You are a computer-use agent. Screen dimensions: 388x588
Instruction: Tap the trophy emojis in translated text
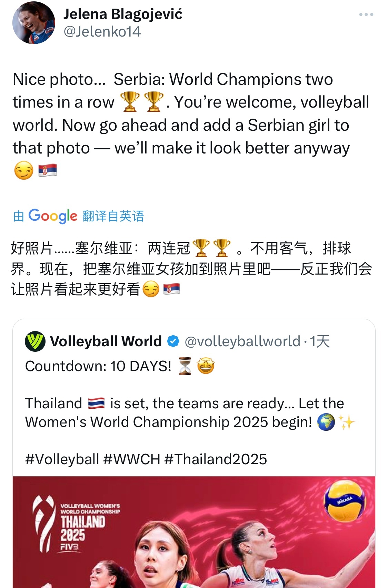[212, 248]
